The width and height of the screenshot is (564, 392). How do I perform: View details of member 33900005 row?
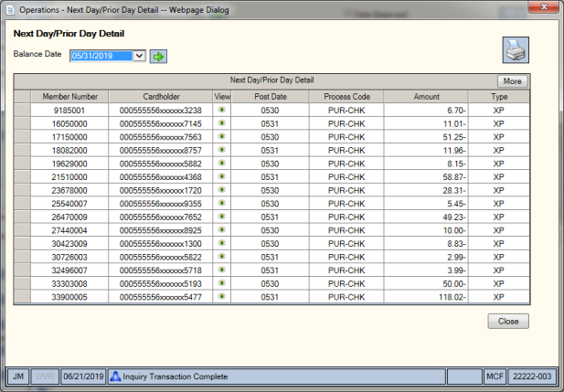[x=222, y=296]
